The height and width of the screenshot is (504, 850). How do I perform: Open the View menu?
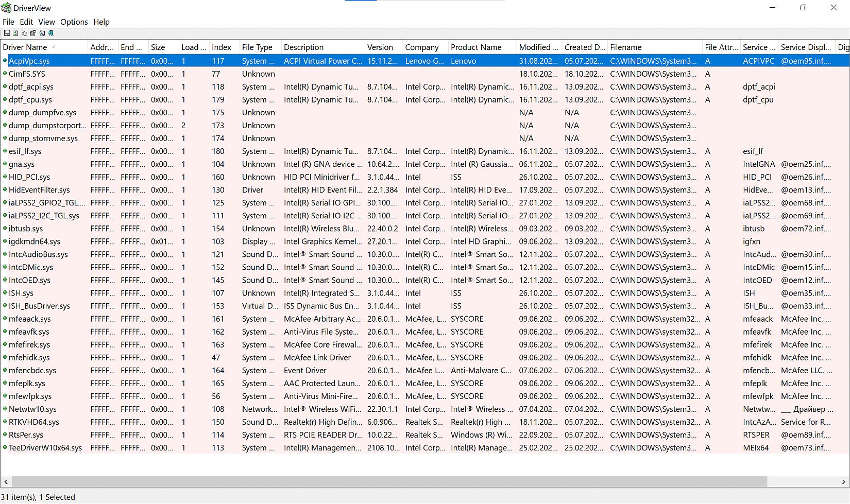[x=46, y=22]
